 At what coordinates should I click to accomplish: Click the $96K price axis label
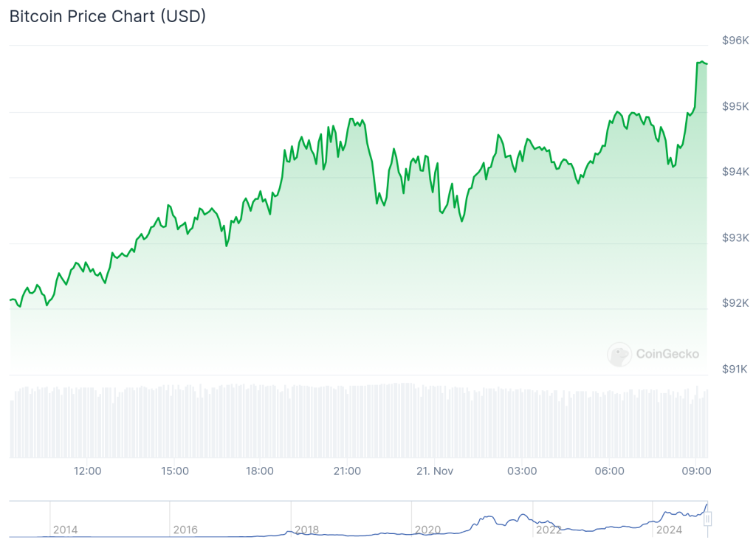pos(735,41)
